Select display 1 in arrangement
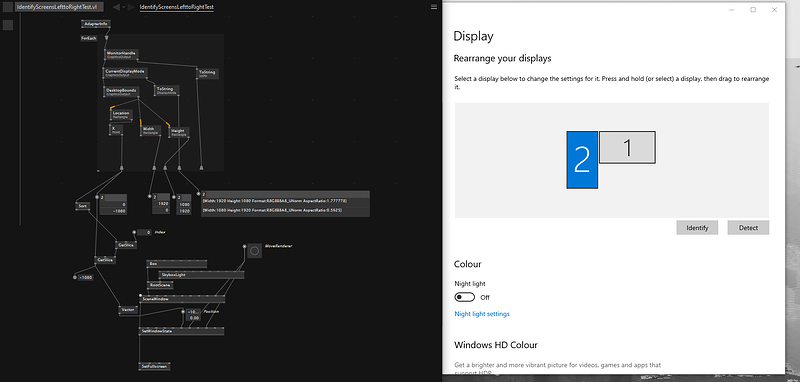Viewport: 800px width, 382px height. pyautogui.click(x=627, y=147)
